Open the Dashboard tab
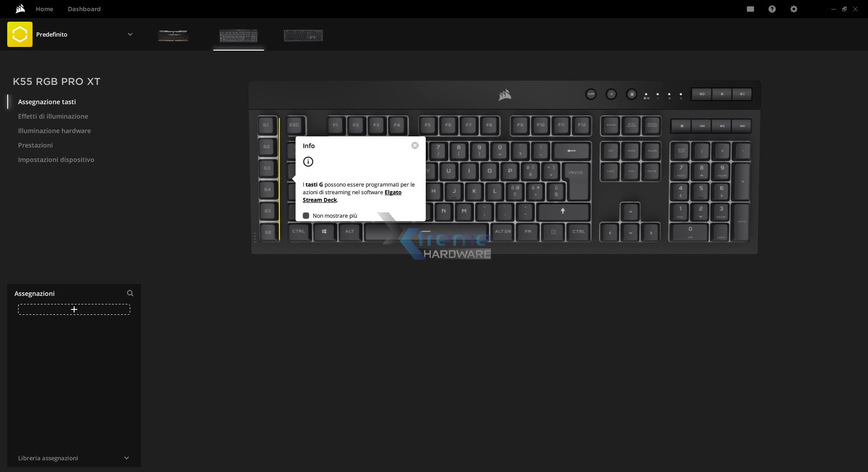 84,9
